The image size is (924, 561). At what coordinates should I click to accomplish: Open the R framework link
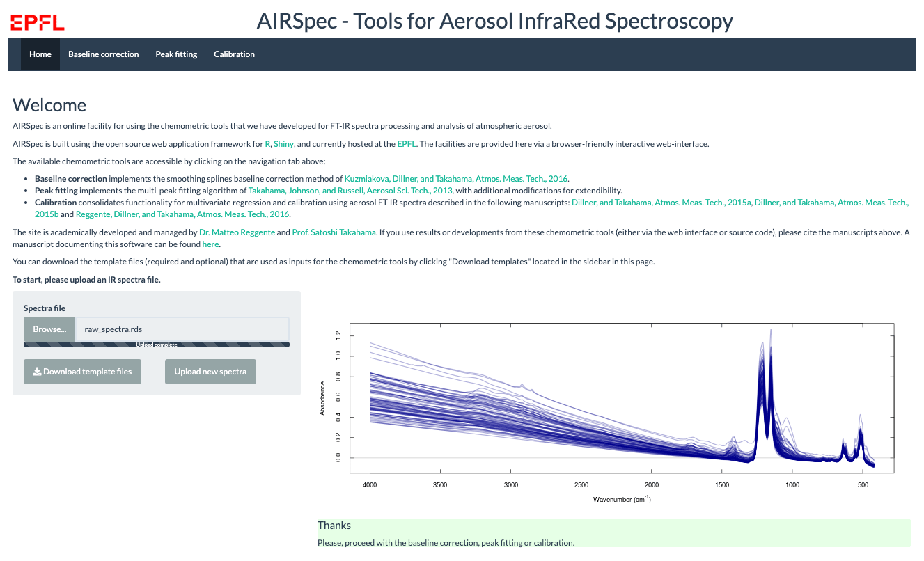[267, 144]
